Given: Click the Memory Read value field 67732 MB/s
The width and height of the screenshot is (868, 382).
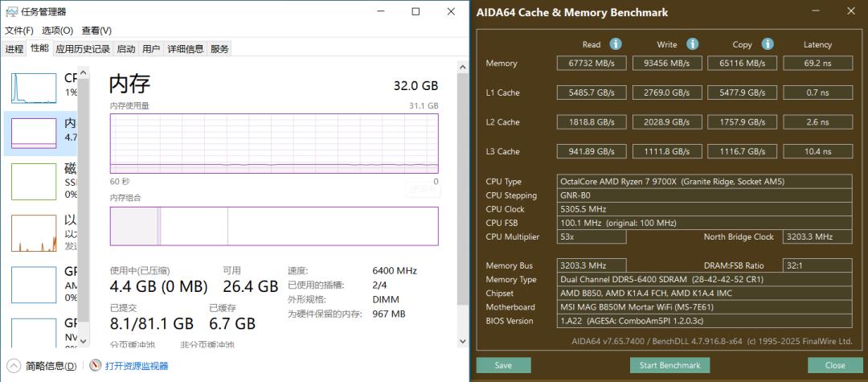Looking at the screenshot, I should point(592,63).
